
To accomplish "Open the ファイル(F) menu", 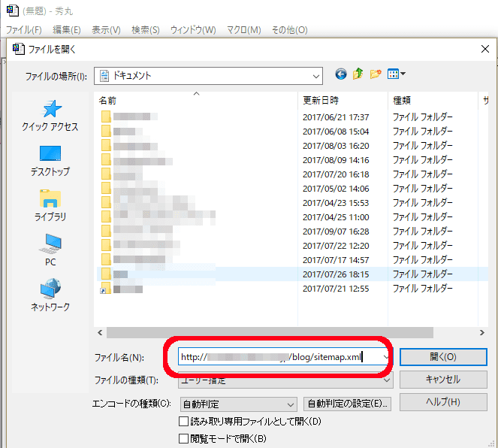I will [x=24, y=30].
